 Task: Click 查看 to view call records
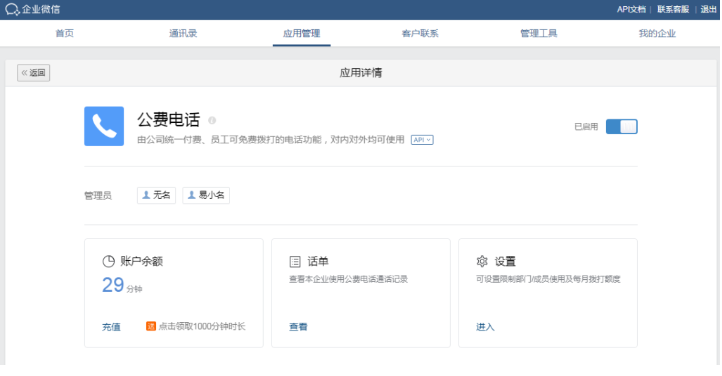click(x=298, y=327)
